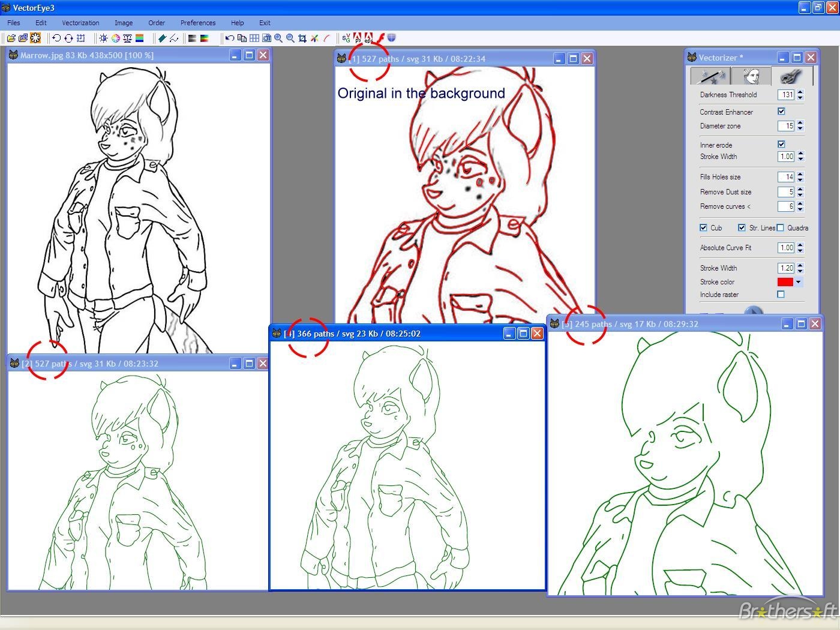Screen dimensions: 840x630
Task: Click the Exit menu item
Action: [265, 23]
